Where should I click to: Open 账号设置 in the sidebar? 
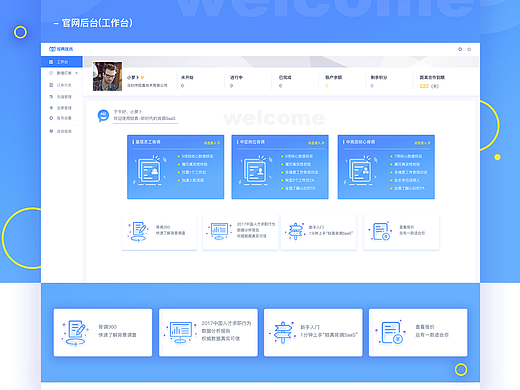64,118
